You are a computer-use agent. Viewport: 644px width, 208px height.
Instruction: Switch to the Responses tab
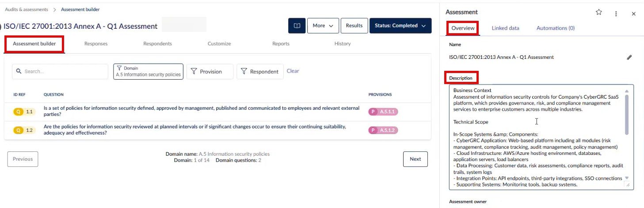coord(96,44)
